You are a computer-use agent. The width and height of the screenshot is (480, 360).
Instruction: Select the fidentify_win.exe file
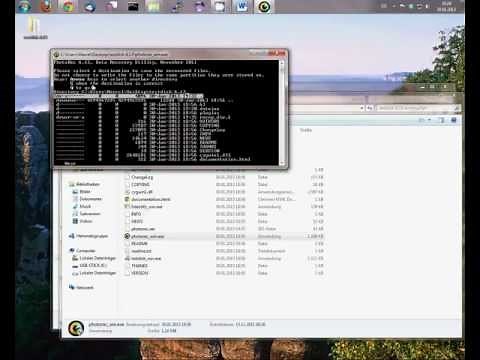click(147, 206)
